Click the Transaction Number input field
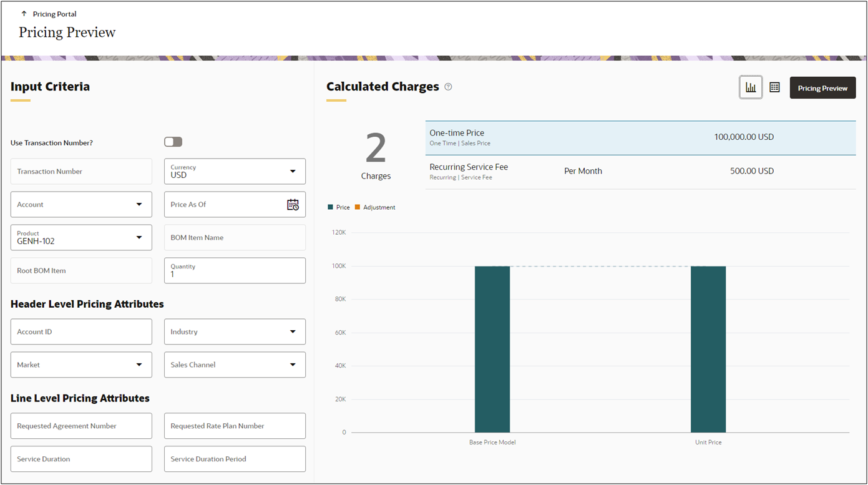The width and height of the screenshot is (868, 485). [81, 171]
